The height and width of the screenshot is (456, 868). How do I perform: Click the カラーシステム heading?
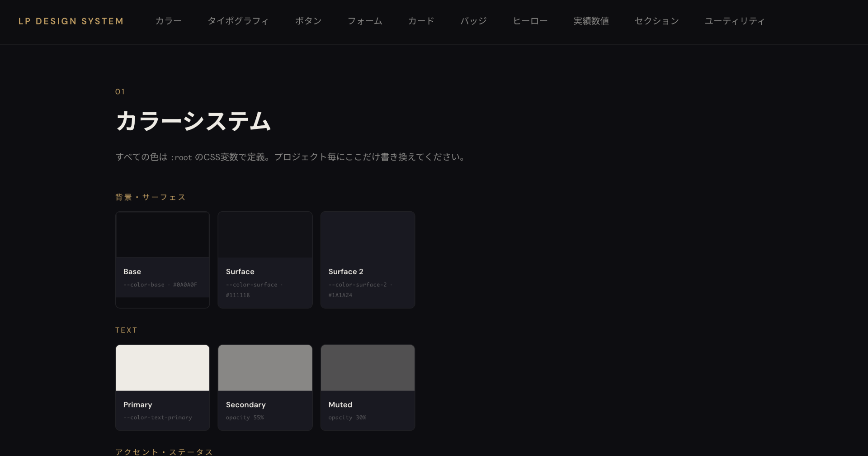(193, 121)
